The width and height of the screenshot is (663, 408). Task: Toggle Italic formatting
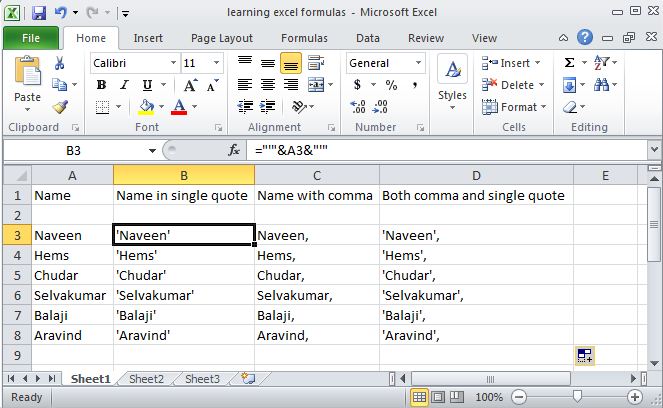[x=124, y=85]
